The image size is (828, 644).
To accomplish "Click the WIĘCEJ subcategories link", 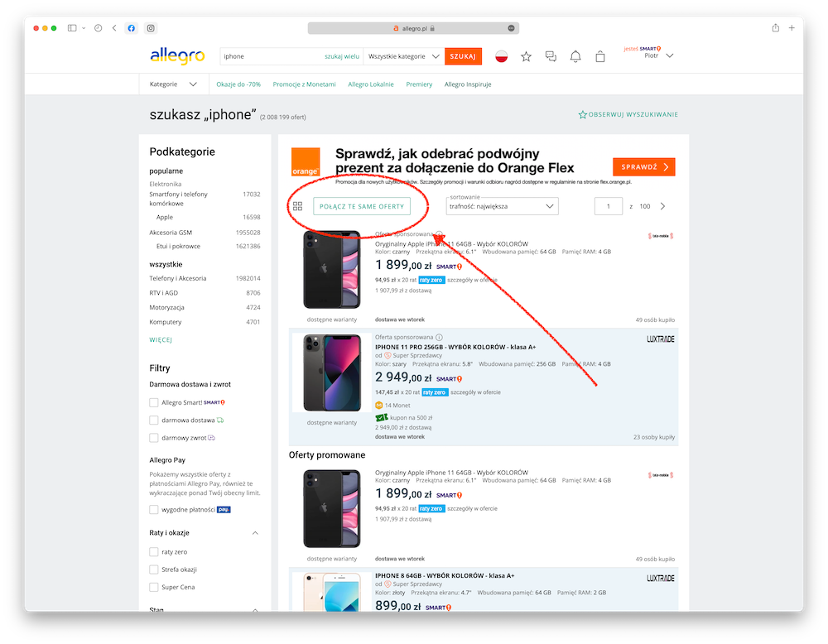I will tap(161, 340).
